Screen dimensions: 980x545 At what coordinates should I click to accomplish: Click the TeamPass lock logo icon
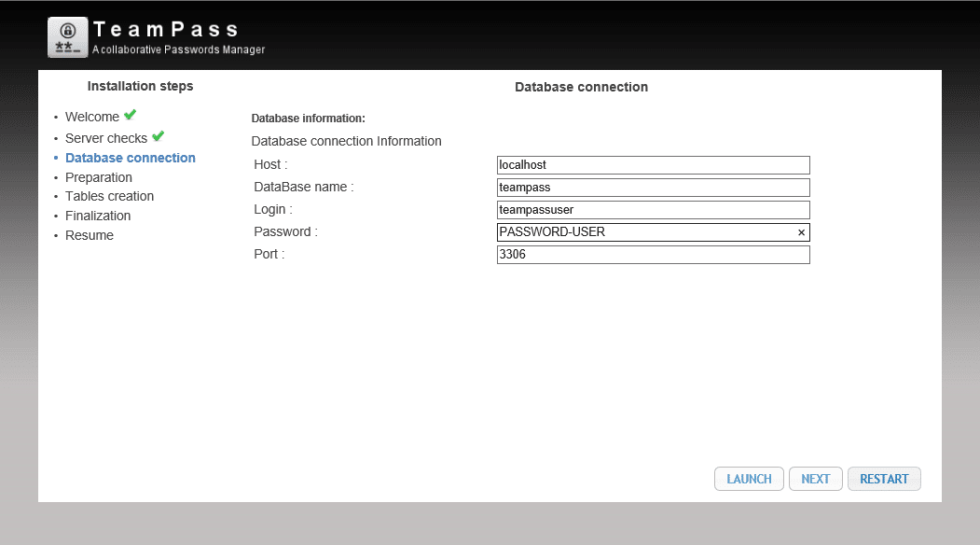point(67,37)
